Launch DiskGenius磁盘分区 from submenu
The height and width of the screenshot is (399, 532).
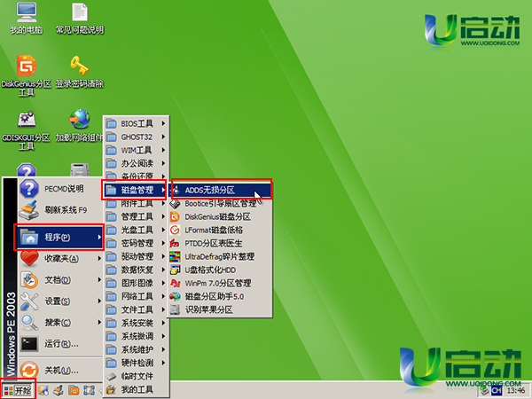pyautogui.click(x=220, y=216)
